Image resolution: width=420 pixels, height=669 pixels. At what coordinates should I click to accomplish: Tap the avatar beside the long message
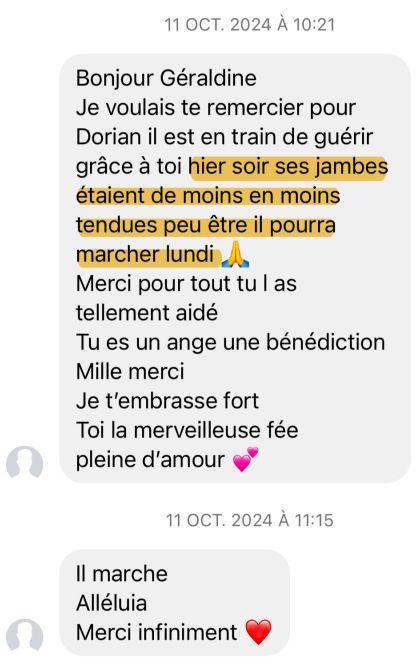pyautogui.click(x=24, y=462)
